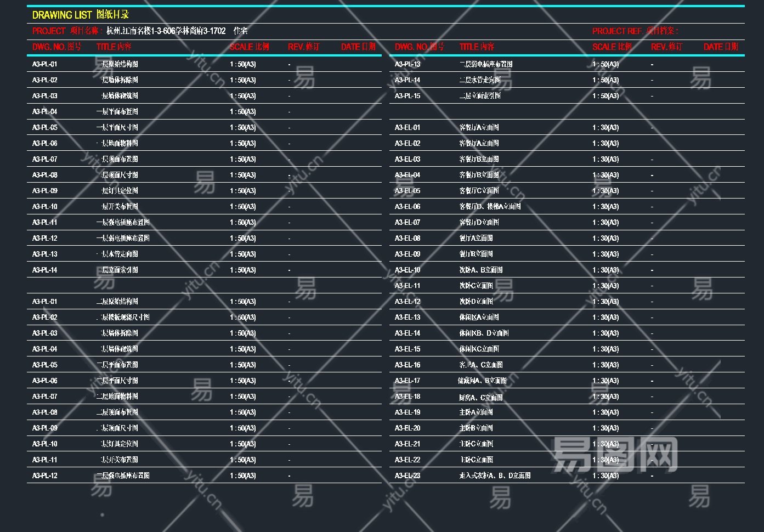
Task: Select title 一层弱电插座布置图
Action: tap(123, 239)
